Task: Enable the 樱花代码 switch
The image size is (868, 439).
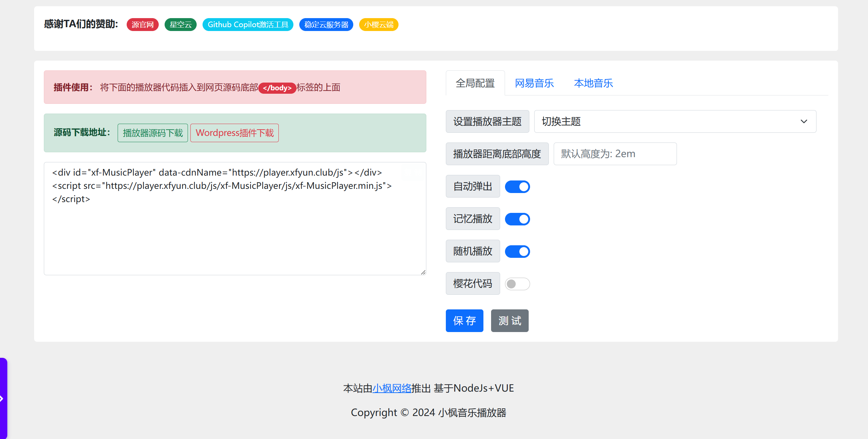Action: click(x=517, y=284)
